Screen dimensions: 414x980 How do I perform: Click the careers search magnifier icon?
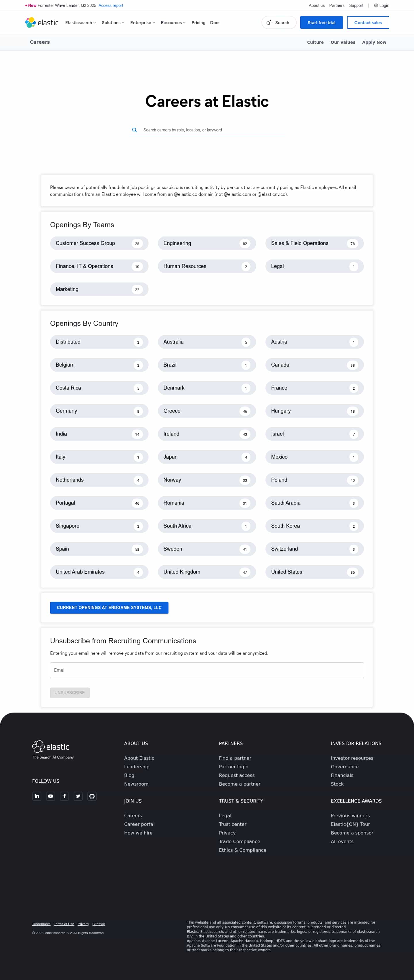pyautogui.click(x=134, y=130)
